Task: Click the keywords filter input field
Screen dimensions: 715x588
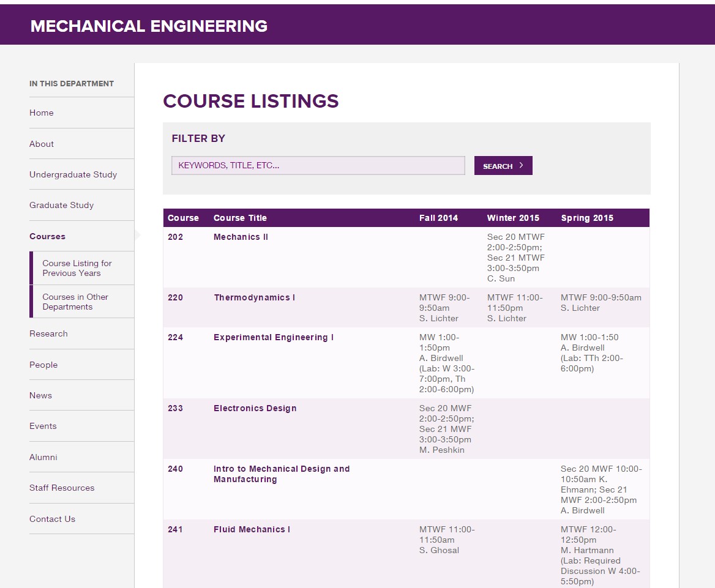Action: [x=318, y=166]
